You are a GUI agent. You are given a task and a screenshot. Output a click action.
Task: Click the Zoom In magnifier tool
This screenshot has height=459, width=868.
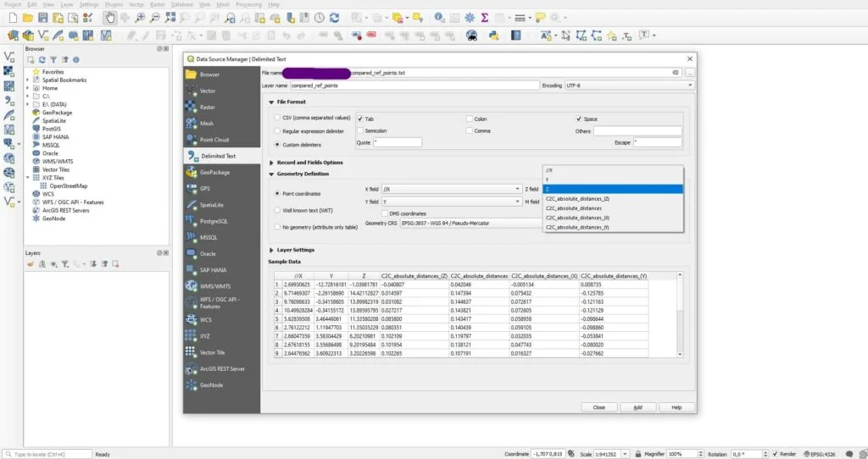click(140, 18)
